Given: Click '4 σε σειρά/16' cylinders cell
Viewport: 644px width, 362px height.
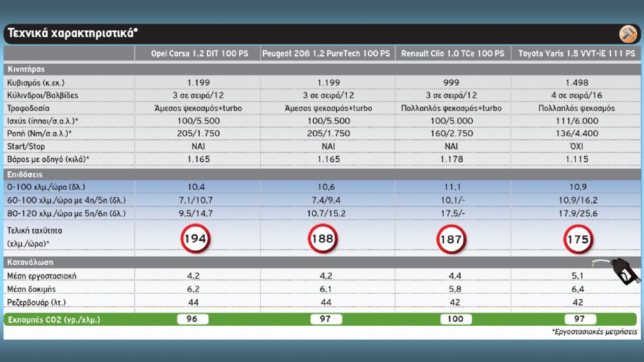Looking at the screenshot, I should point(577,95).
